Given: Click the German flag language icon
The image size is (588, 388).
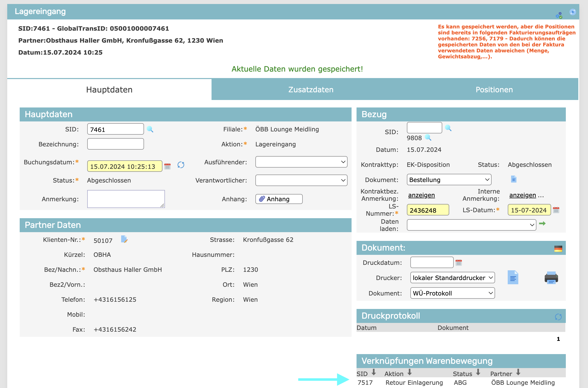Looking at the screenshot, I should 558,249.
